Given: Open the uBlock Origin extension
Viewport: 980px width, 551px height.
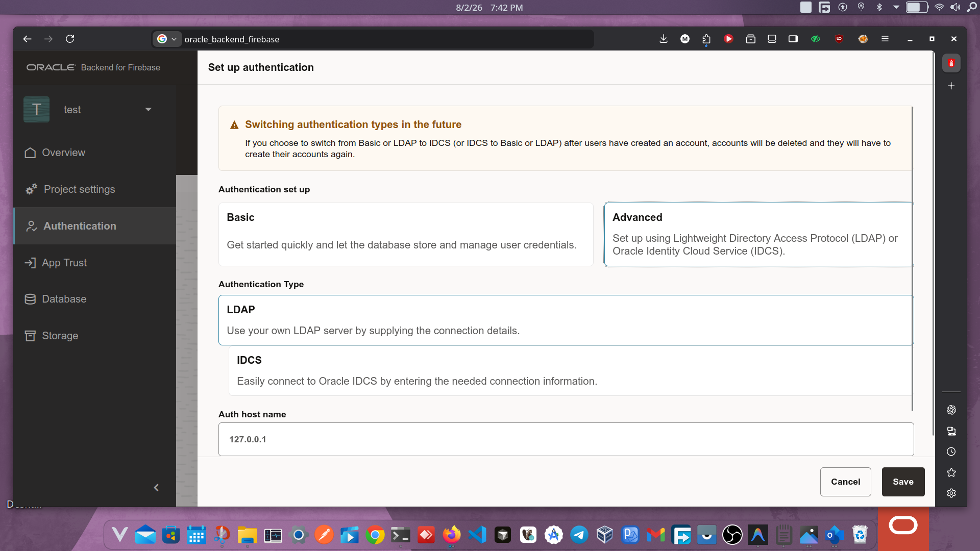Looking at the screenshot, I should [839, 39].
